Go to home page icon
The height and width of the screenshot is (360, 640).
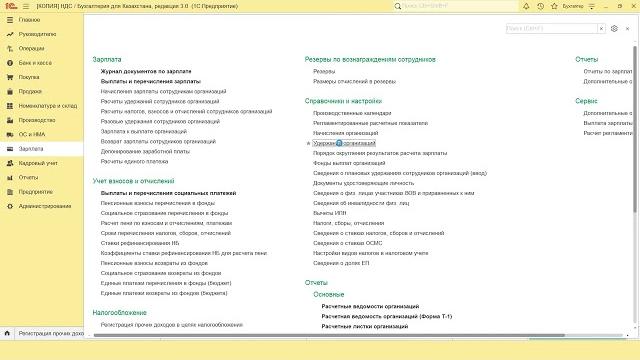coord(7,333)
